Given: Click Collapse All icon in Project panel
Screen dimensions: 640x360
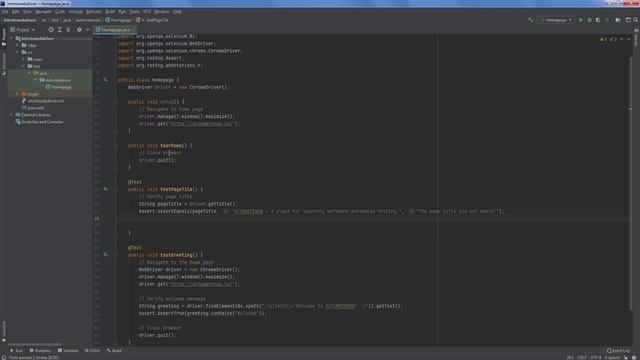Looking at the screenshot, I should 68,29.
